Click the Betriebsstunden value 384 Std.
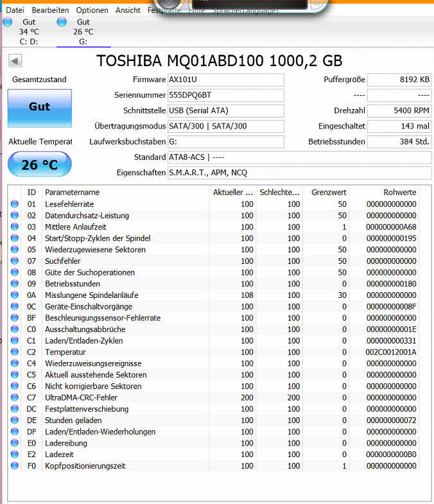The width and height of the screenshot is (434, 504). (x=399, y=142)
